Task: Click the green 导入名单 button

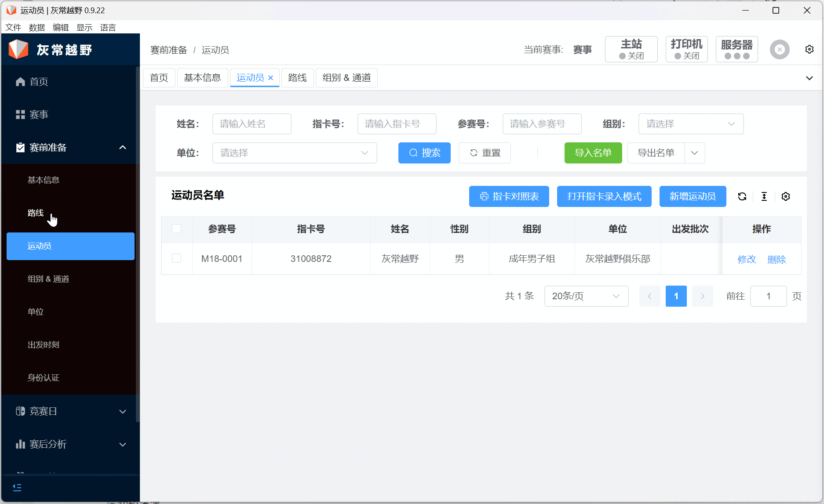Action: (x=593, y=153)
